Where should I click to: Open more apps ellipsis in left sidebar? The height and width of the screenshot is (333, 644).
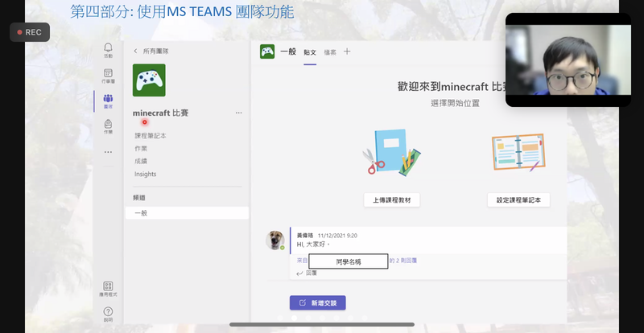click(108, 152)
